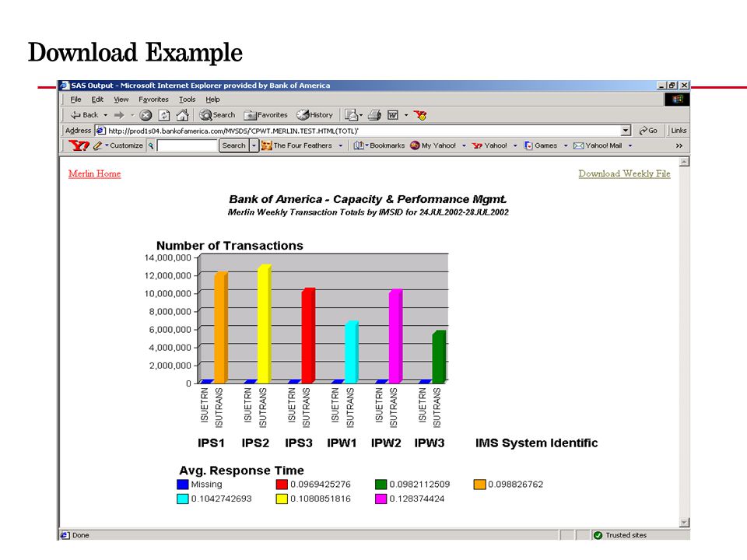Screen dimensions: 747x560
Task: Click the pencil icon next to Customize
Action: [x=98, y=145]
